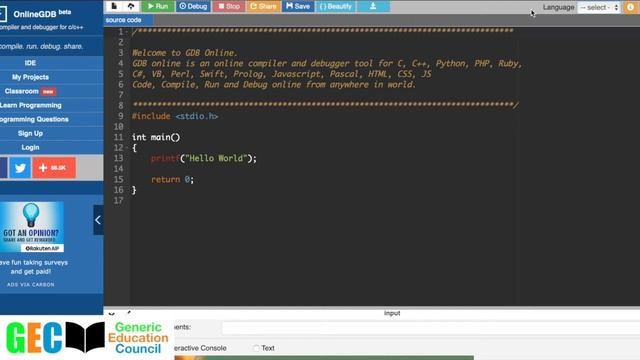The height and width of the screenshot is (360, 640).
Task: Switch to the source code tab
Action: click(x=123, y=20)
